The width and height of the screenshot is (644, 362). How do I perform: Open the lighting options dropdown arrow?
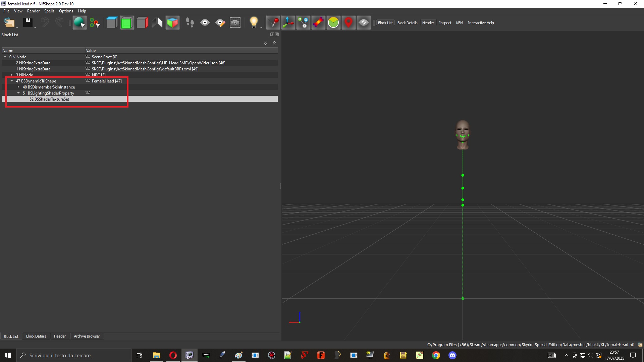(x=261, y=27)
